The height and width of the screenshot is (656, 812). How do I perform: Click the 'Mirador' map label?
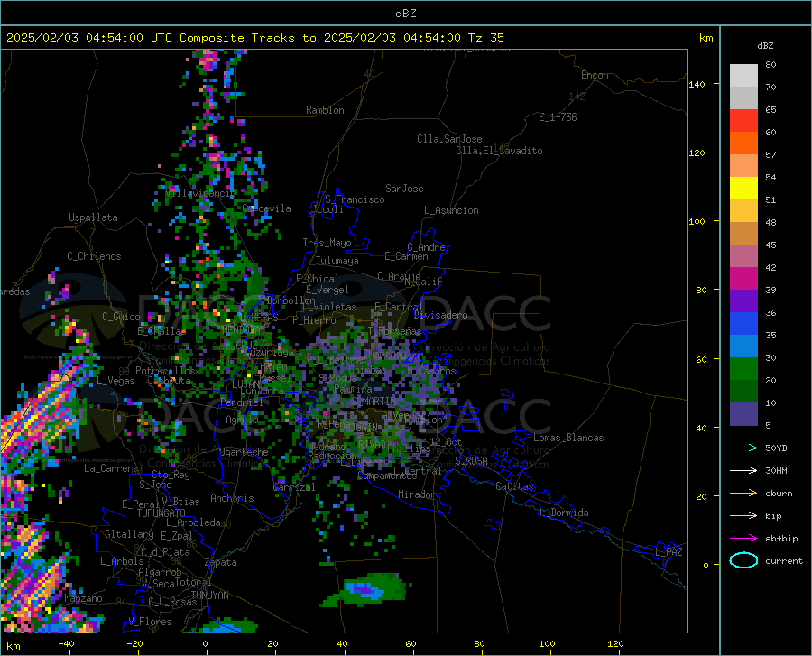pyautogui.click(x=417, y=494)
